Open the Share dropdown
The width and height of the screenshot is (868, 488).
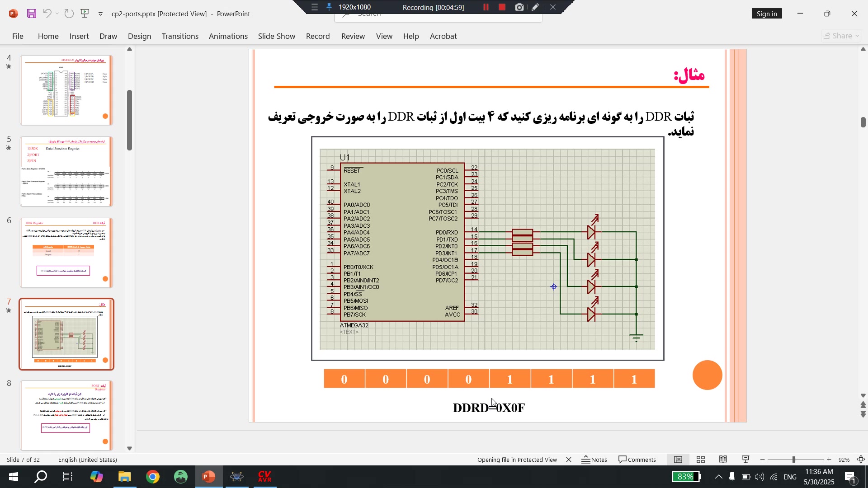pyautogui.click(x=841, y=36)
